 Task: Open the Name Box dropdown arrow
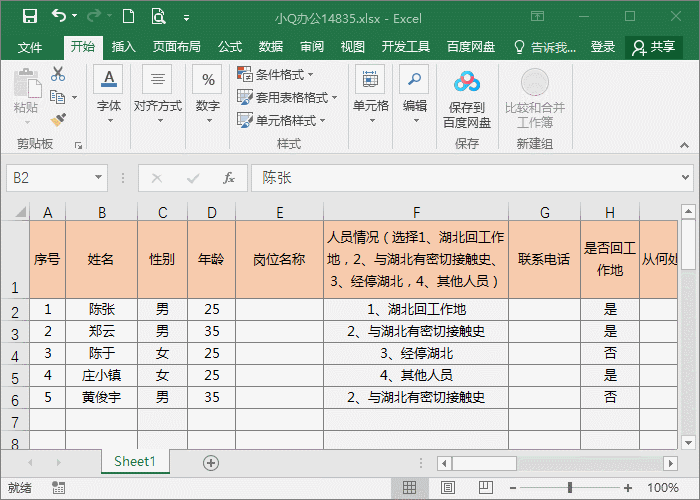pyautogui.click(x=98, y=178)
